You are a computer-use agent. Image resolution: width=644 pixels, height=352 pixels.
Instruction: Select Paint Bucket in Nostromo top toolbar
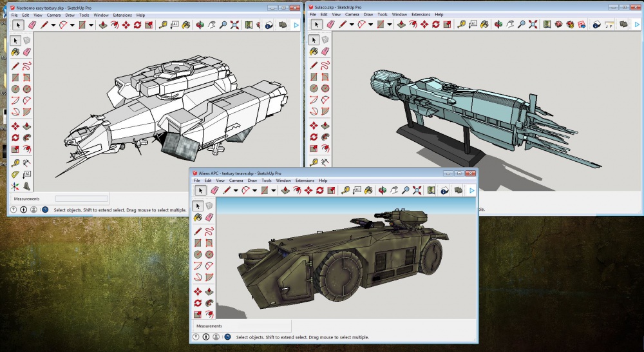pos(186,25)
